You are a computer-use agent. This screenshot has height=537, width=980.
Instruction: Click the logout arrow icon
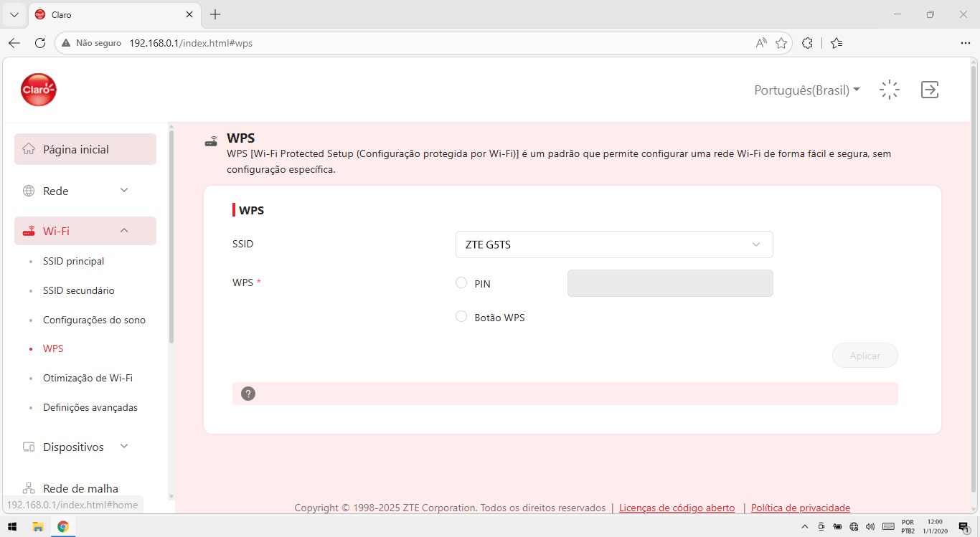coord(930,90)
